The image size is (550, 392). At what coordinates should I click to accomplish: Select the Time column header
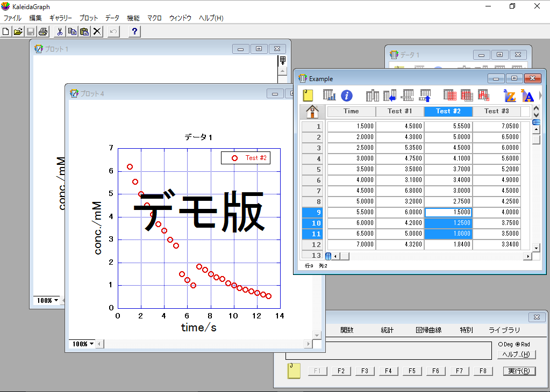[x=351, y=111]
